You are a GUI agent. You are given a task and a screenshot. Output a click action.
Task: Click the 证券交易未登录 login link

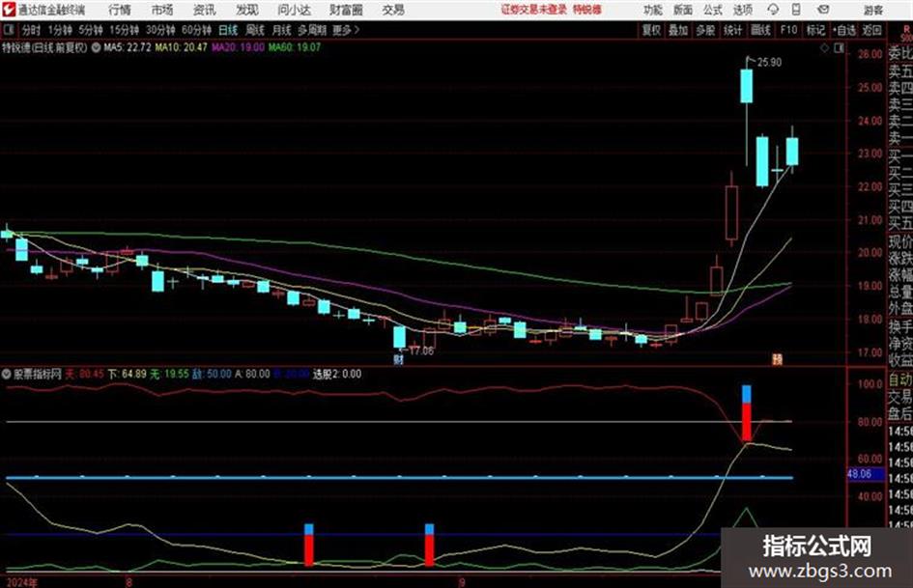[x=534, y=10]
